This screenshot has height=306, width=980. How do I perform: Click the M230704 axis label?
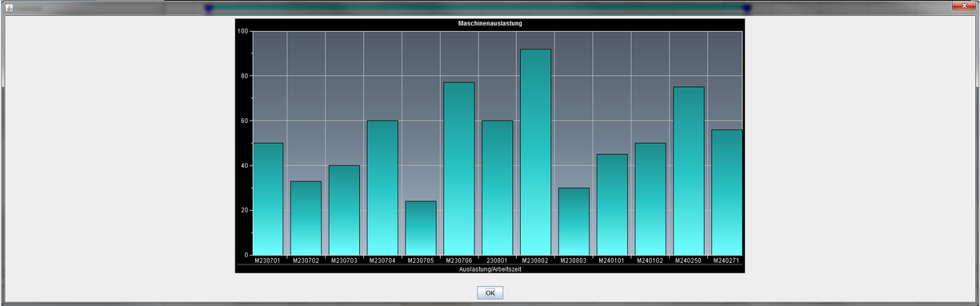pyautogui.click(x=382, y=260)
